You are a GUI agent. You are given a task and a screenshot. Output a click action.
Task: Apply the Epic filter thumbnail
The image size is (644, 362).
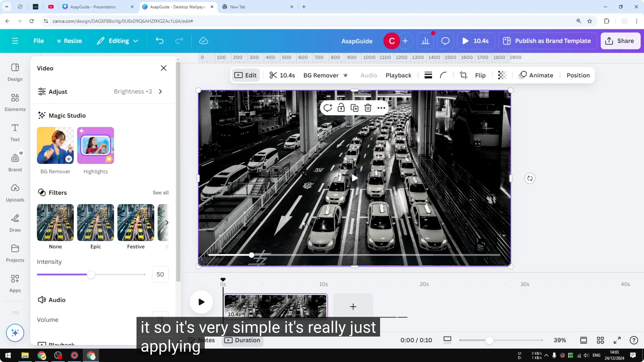95,222
